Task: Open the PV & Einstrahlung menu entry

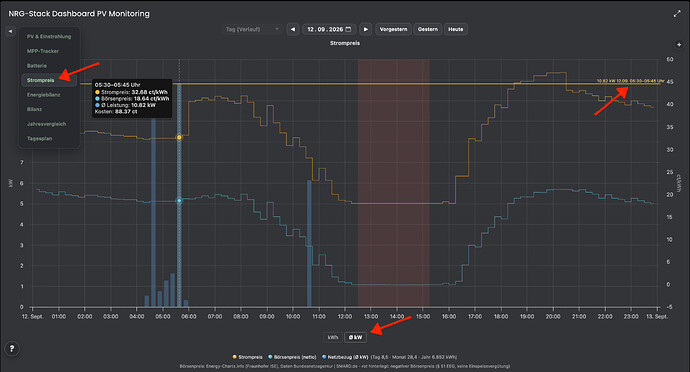Action: 49,37
